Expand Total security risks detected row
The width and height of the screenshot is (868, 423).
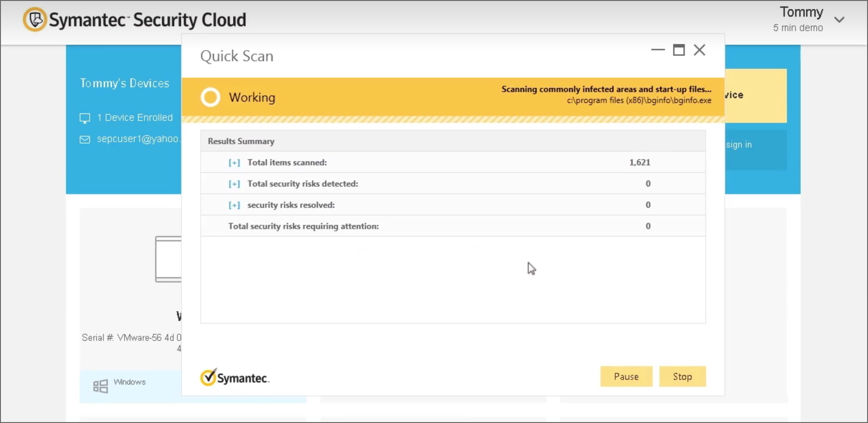234,184
